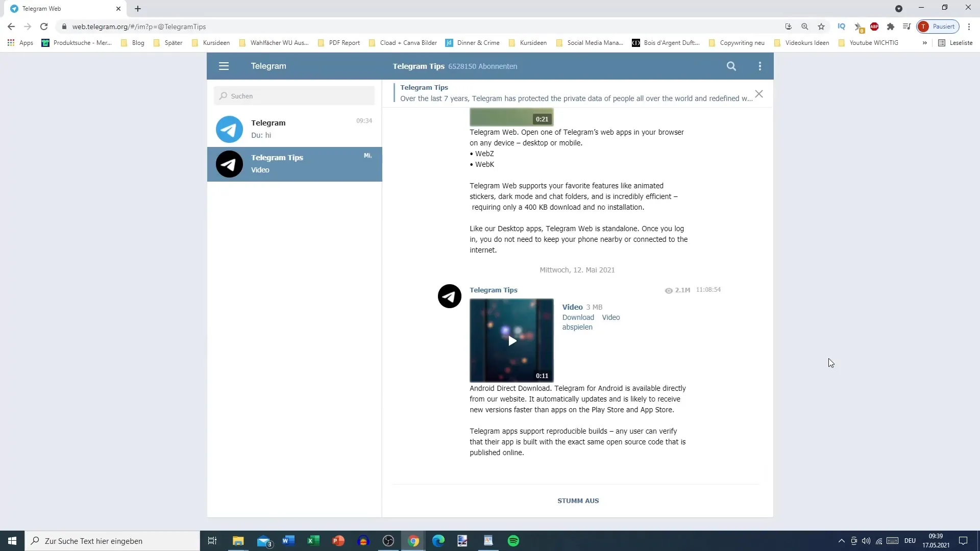Open the volume control in system tray
The image size is (980, 551).
tap(866, 541)
